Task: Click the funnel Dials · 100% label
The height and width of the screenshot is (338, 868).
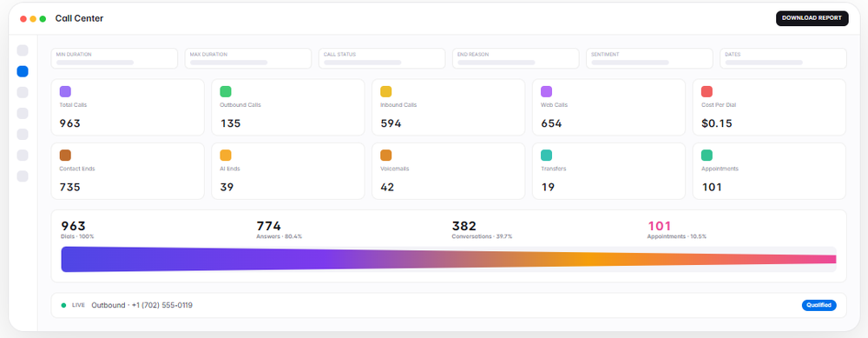Action: point(77,236)
